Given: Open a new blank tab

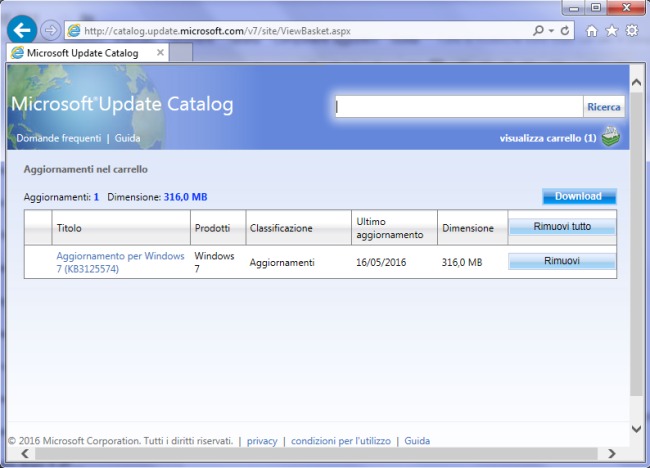Looking at the screenshot, I should click(181, 53).
